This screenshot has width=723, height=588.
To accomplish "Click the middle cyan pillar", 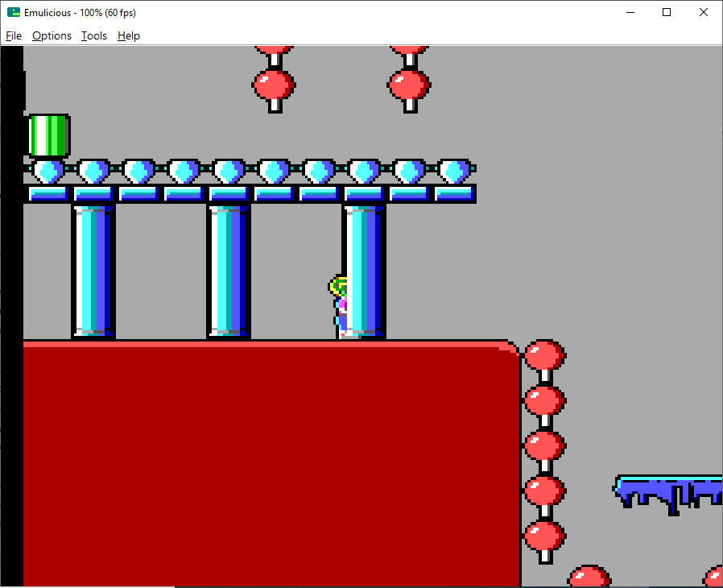I will [x=229, y=272].
